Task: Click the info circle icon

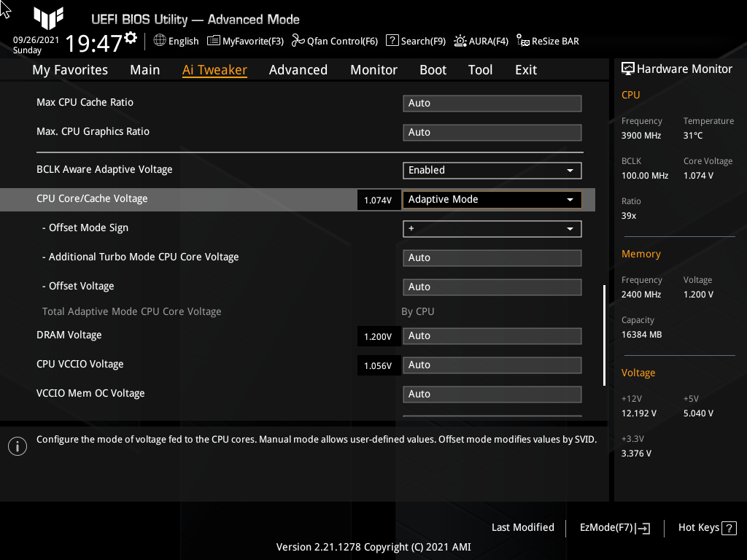Action: 17,446
